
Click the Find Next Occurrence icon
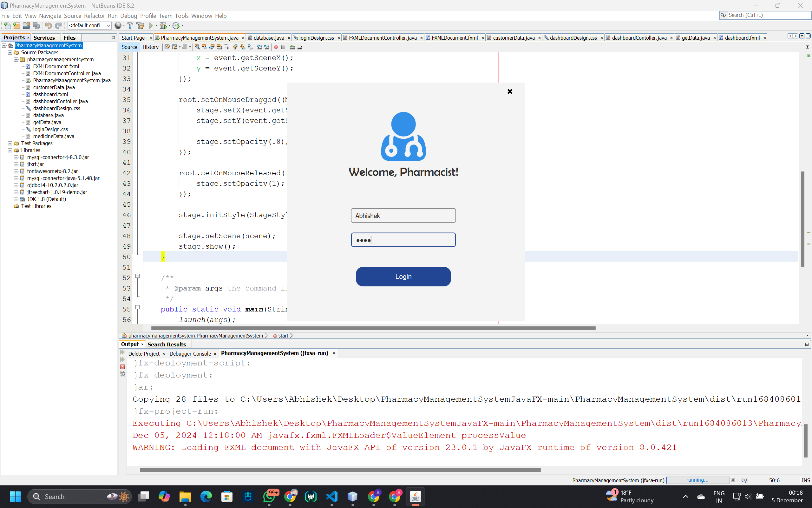click(212, 47)
